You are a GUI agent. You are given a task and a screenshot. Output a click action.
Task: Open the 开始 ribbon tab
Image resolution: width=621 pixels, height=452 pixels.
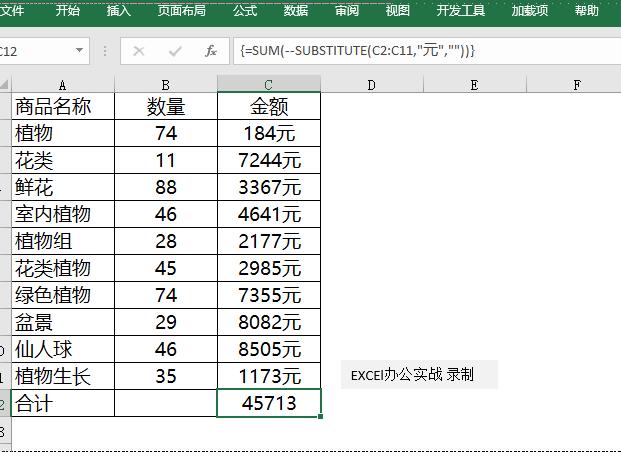tap(68, 11)
